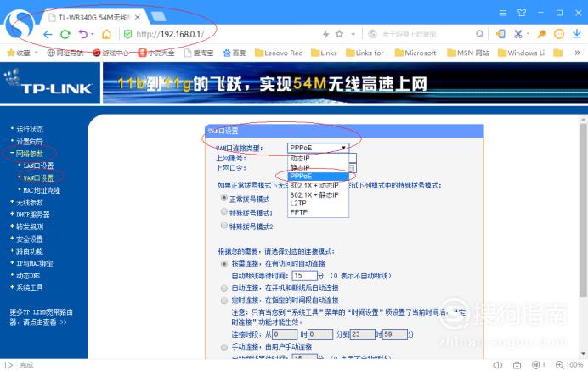Click the lightning speed-mode icon
Viewport: 588px width, 371px height.
pos(326,34)
